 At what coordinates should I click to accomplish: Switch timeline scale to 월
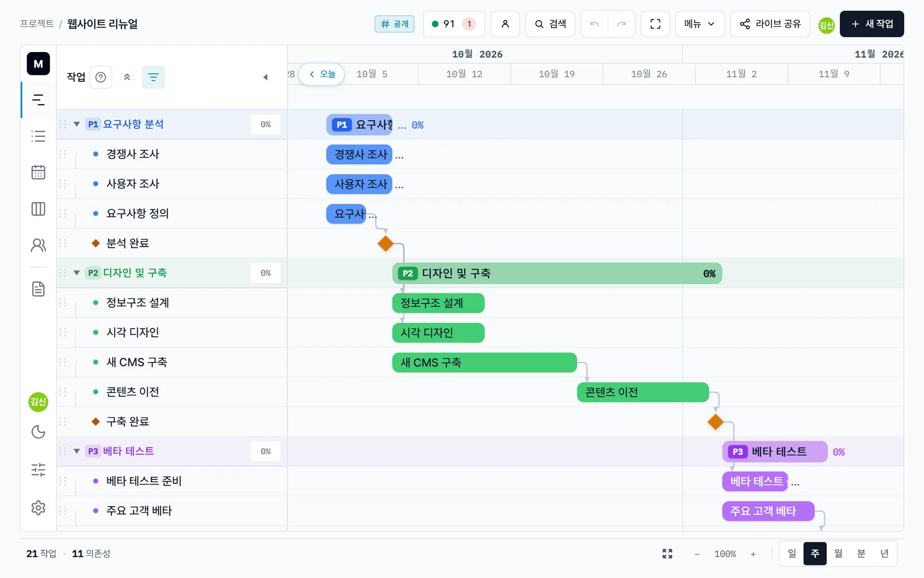point(838,553)
